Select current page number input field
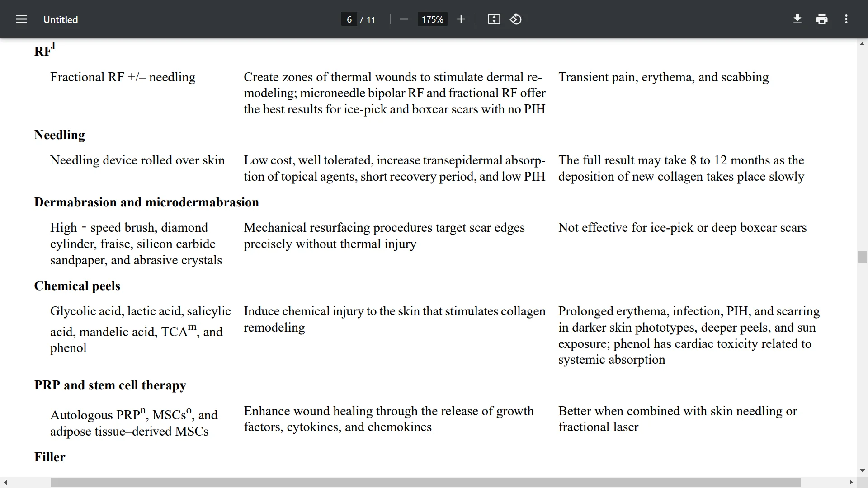 [x=349, y=19]
